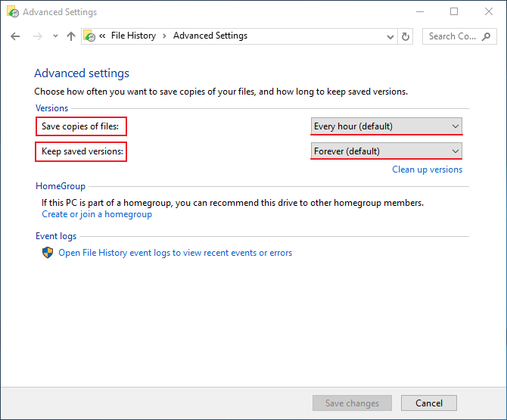This screenshot has width=507, height=420.
Task: Click the search magnifier icon
Action: click(486, 36)
